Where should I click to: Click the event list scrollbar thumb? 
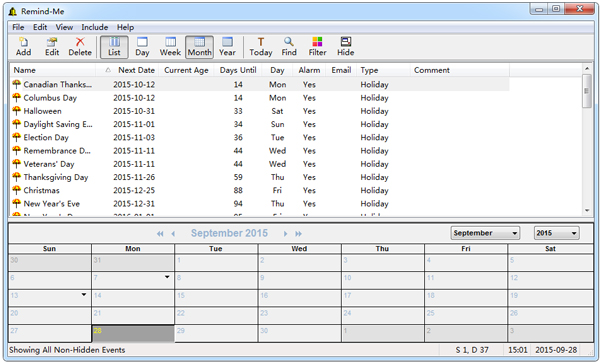click(x=587, y=91)
